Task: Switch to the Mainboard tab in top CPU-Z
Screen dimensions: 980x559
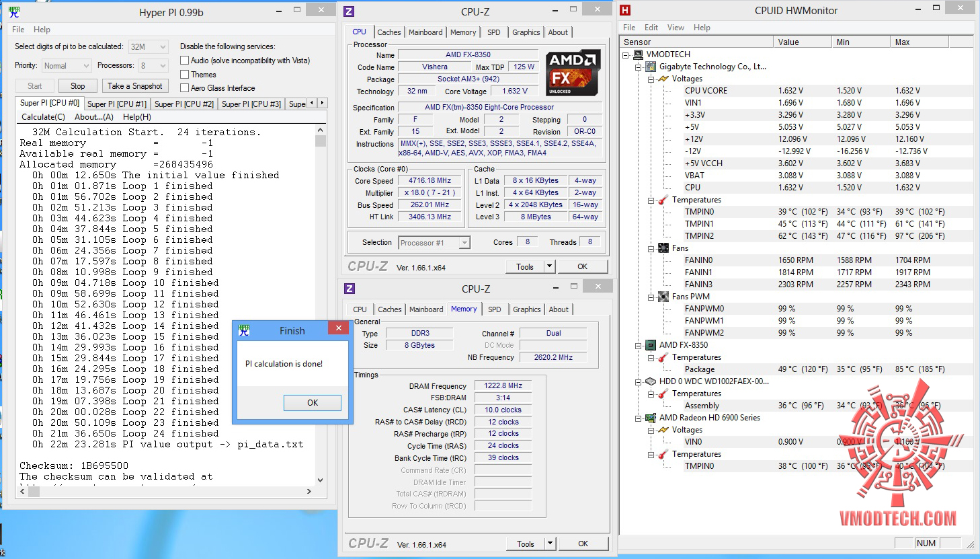Action: (x=425, y=32)
